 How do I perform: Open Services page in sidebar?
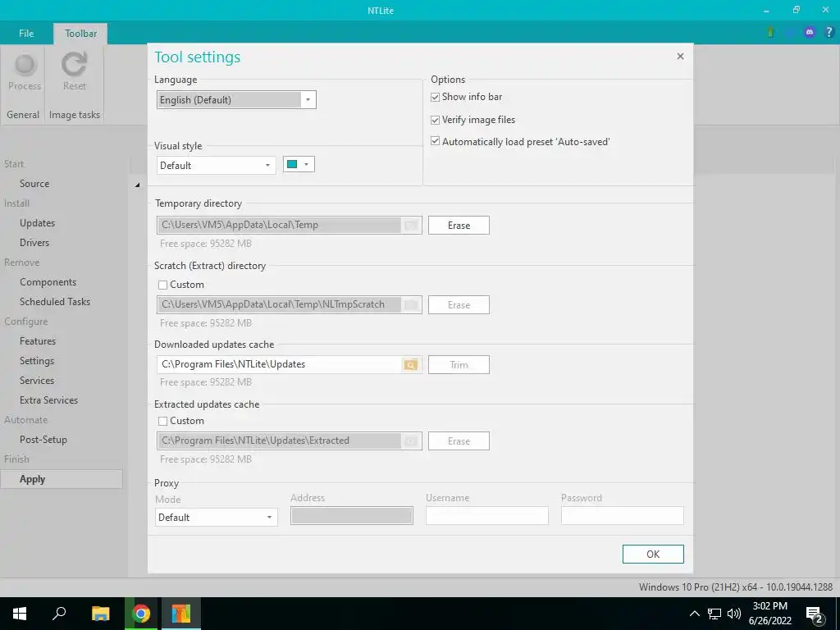tap(37, 381)
